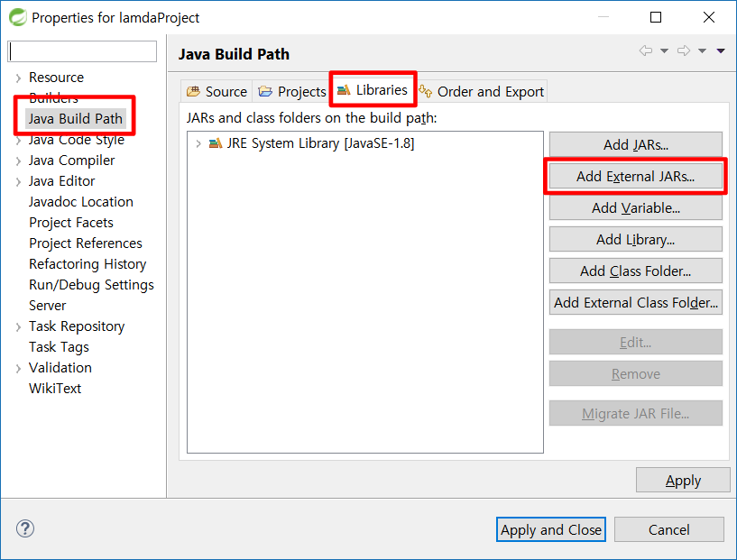Screen dimensions: 737x560
Task: Open the view menu triangle
Action: 721,50
